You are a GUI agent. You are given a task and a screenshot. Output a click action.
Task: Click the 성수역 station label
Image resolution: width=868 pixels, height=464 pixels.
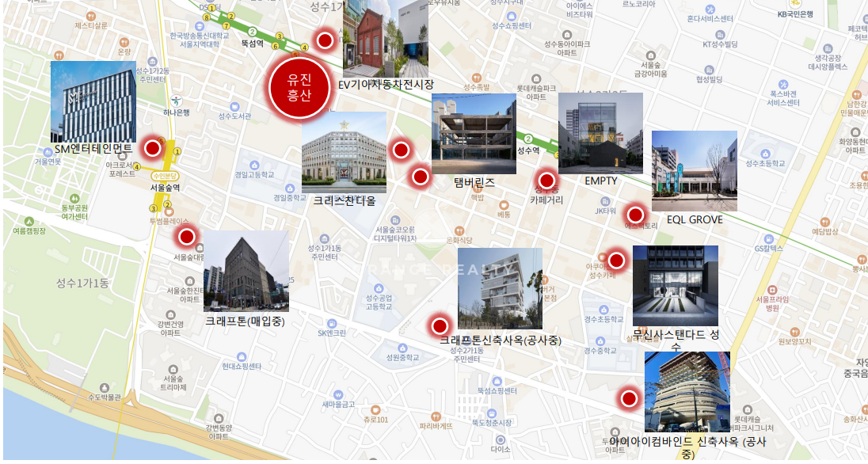[x=528, y=150]
